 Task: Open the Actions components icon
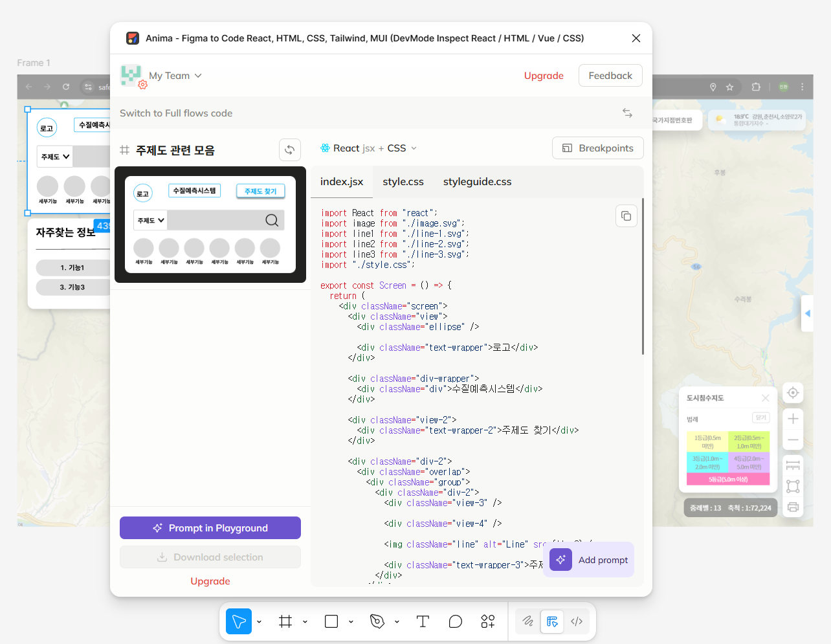(x=488, y=621)
